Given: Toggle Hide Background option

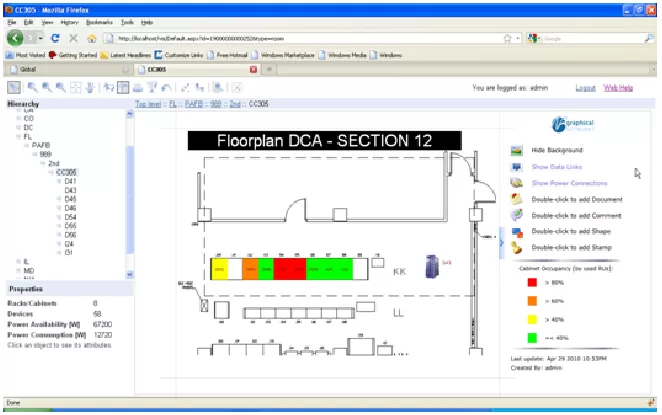Looking at the screenshot, I should tap(557, 150).
